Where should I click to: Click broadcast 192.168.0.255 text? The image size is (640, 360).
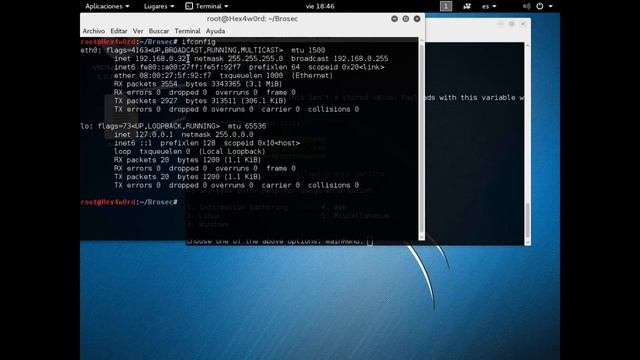pyautogui.click(x=340, y=59)
